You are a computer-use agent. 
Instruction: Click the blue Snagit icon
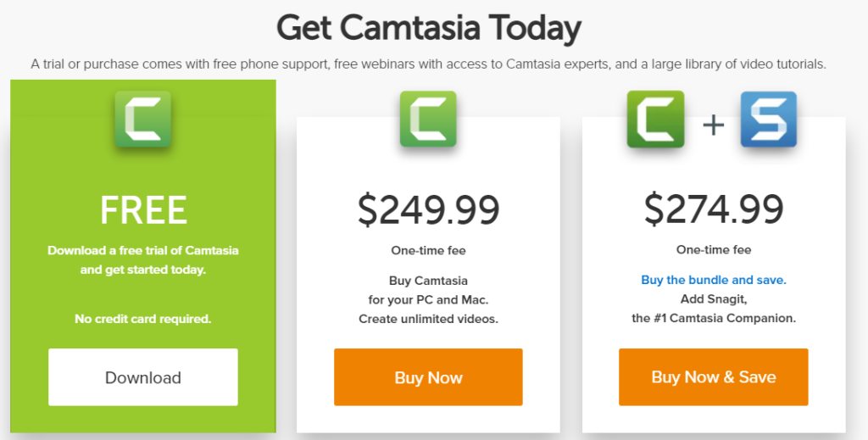coord(768,120)
